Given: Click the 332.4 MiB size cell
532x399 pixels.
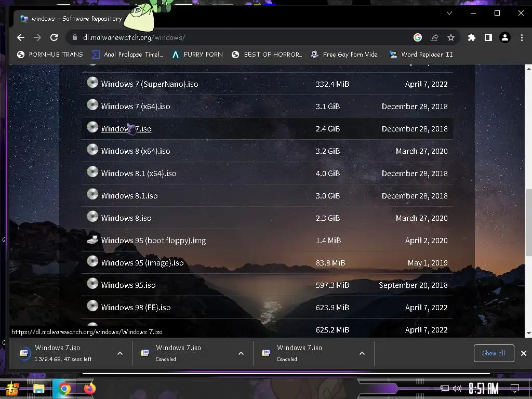Looking at the screenshot, I should coord(332,84).
